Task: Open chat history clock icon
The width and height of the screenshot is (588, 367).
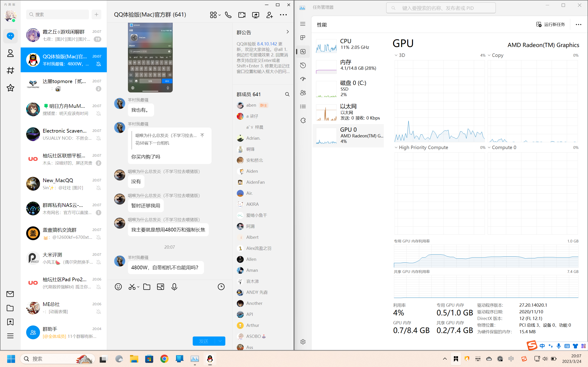Action: (221, 287)
